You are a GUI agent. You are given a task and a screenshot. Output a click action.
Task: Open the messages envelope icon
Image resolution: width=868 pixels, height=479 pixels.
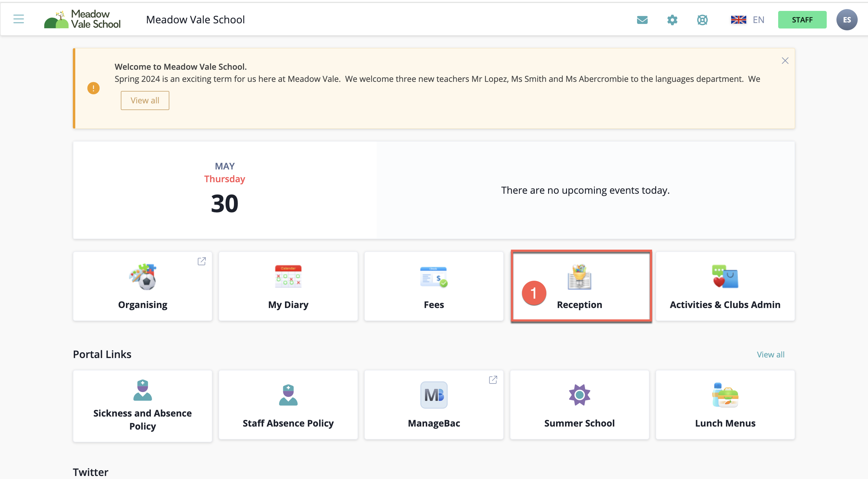642,20
